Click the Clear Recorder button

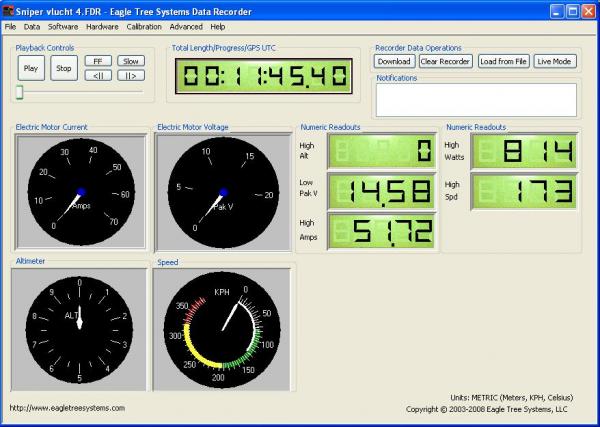click(x=446, y=62)
